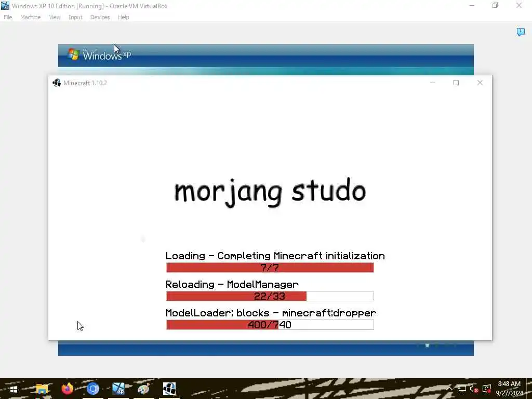Open the network status tray icon
The width and height of the screenshot is (532, 399).
click(x=461, y=389)
